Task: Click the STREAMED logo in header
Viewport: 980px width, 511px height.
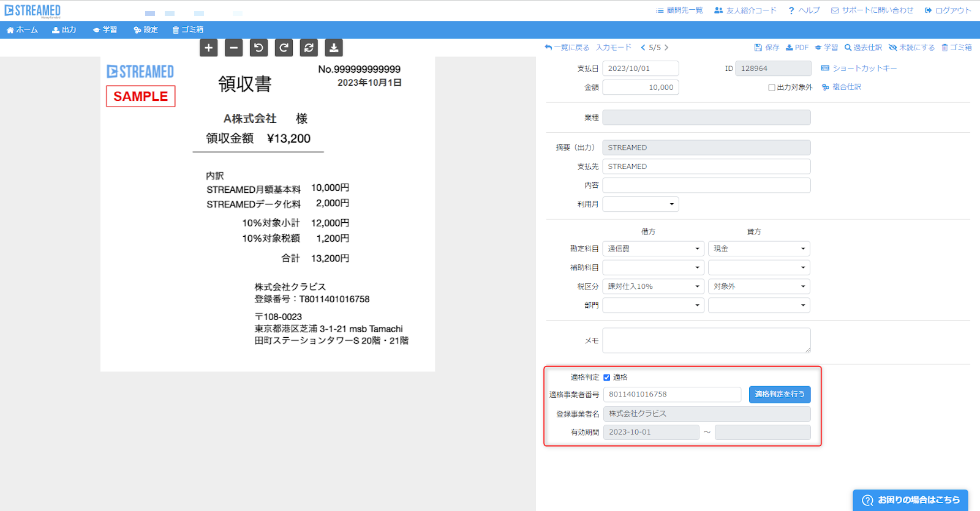Action: click(x=32, y=10)
